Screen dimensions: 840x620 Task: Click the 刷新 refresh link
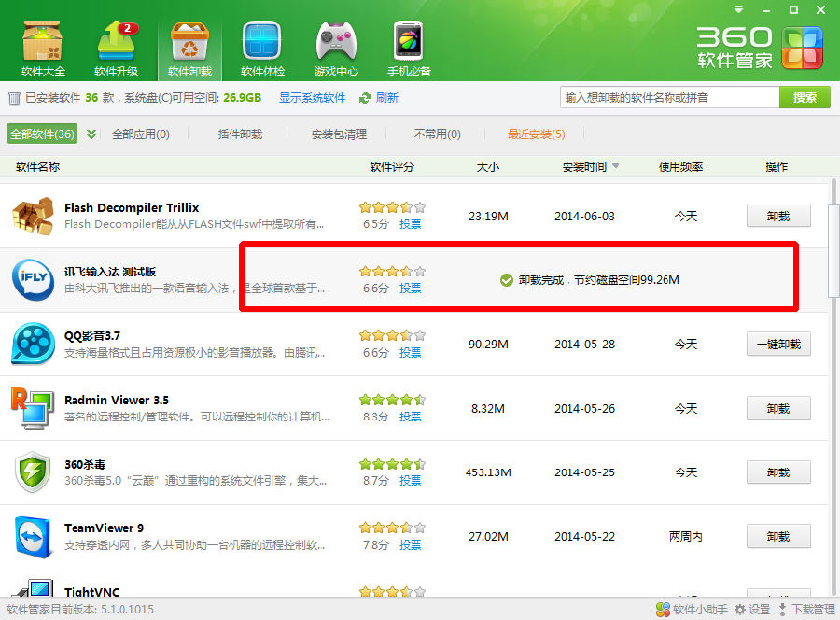click(x=387, y=97)
